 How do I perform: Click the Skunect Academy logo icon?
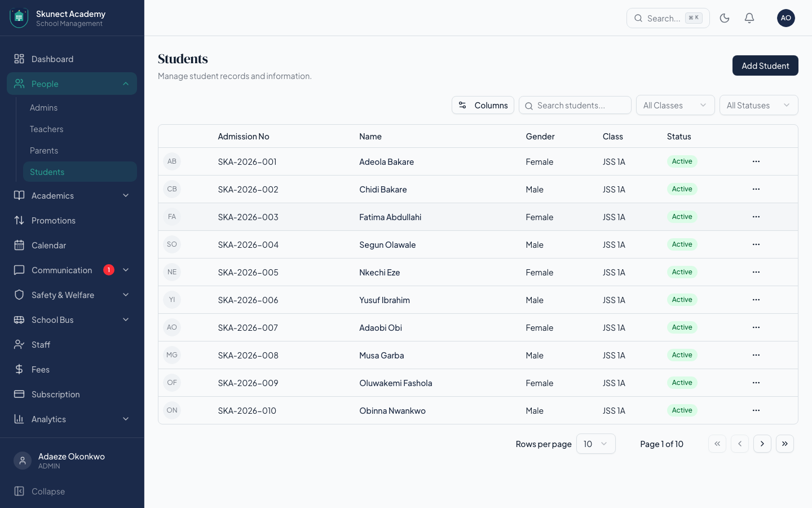(19, 18)
